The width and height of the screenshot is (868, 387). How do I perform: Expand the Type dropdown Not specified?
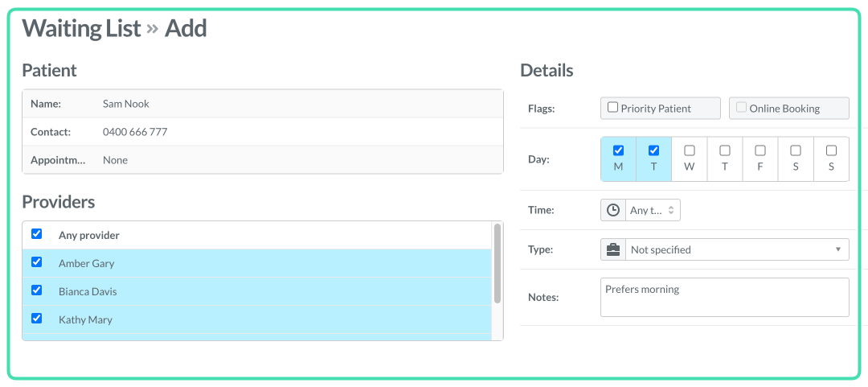click(737, 250)
